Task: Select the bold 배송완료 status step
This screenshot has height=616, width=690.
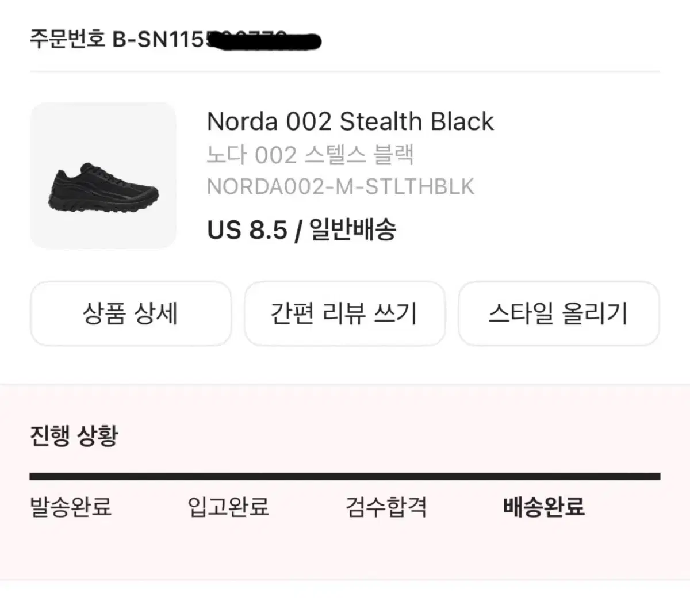Action: (544, 507)
